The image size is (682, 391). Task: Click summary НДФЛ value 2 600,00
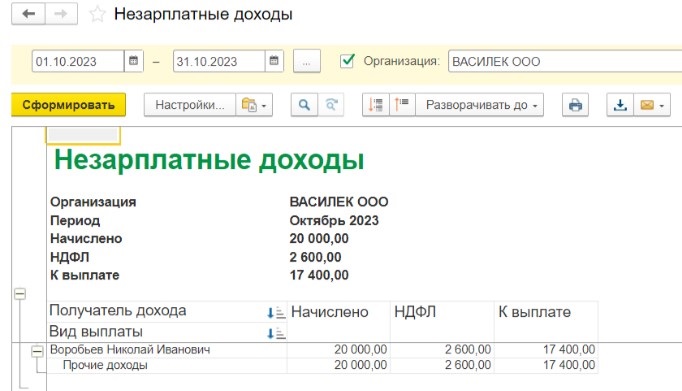coord(315,257)
